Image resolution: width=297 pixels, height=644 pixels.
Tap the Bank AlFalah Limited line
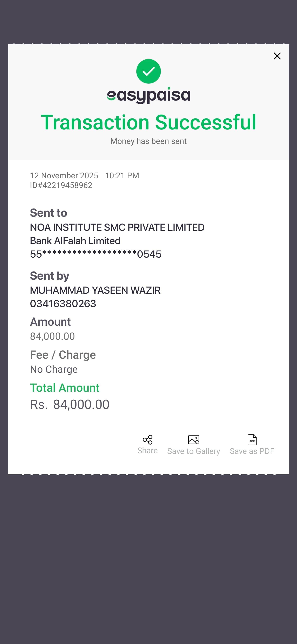[75, 241]
